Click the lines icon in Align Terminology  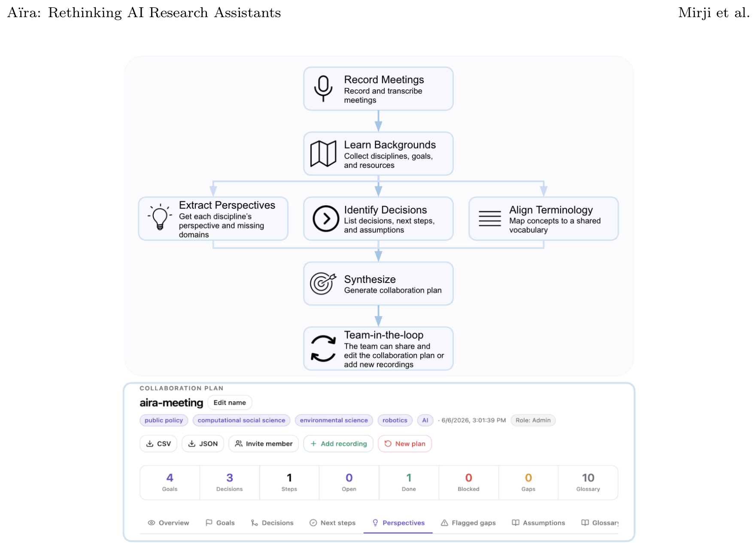point(490,218)
